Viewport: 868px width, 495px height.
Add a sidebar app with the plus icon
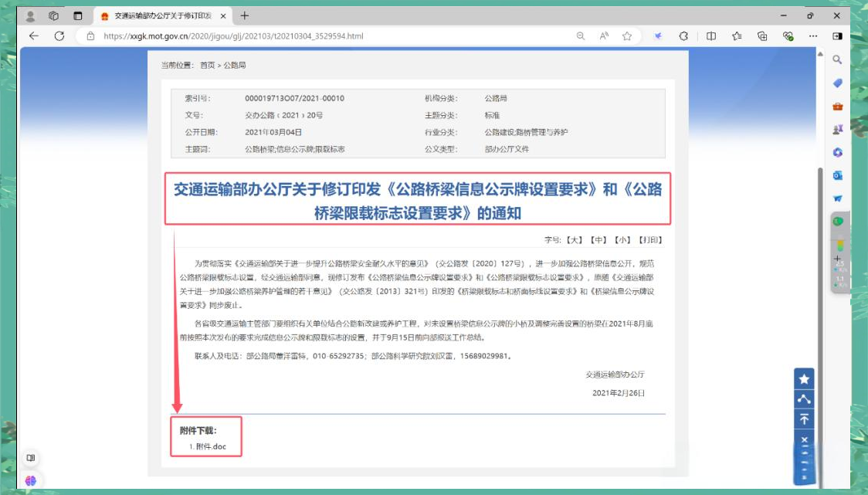(x=838, y=259)
